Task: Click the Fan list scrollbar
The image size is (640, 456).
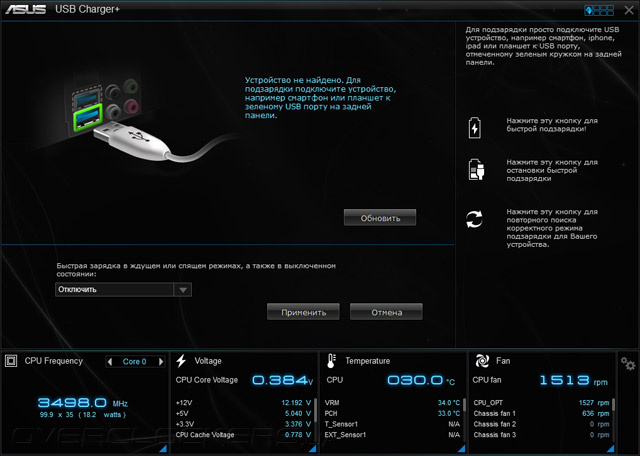Action: tap(613, 405)
